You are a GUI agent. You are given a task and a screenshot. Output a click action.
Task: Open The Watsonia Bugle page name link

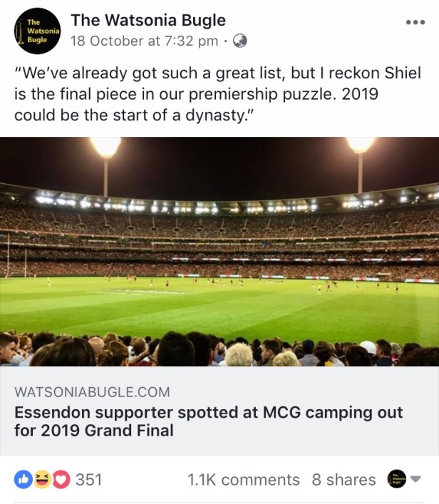pos(148,20)
